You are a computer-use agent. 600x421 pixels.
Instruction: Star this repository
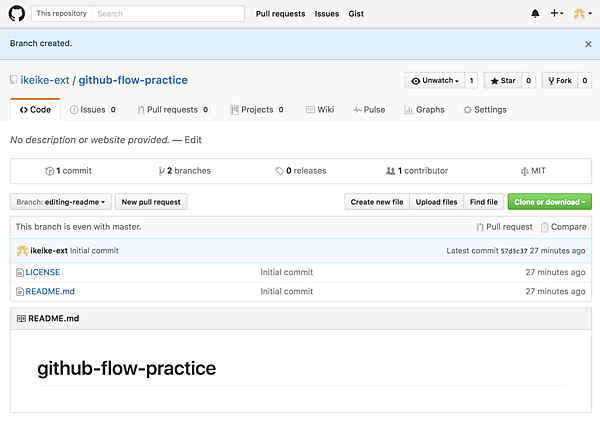coord(502,80)
